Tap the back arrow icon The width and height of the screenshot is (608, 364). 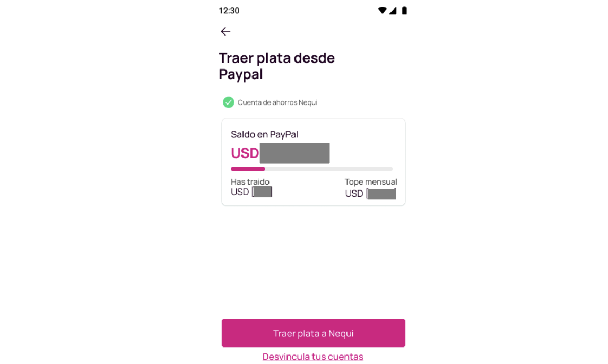point(225,31)
